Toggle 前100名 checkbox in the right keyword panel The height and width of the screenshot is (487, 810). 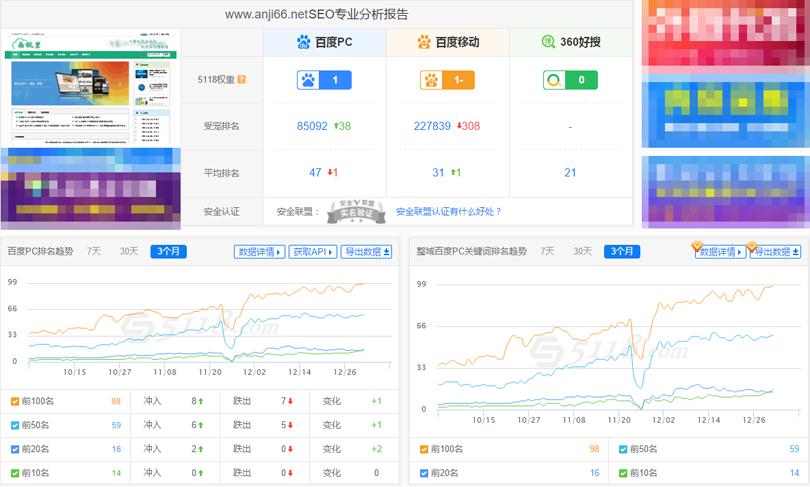click(424, 449)
